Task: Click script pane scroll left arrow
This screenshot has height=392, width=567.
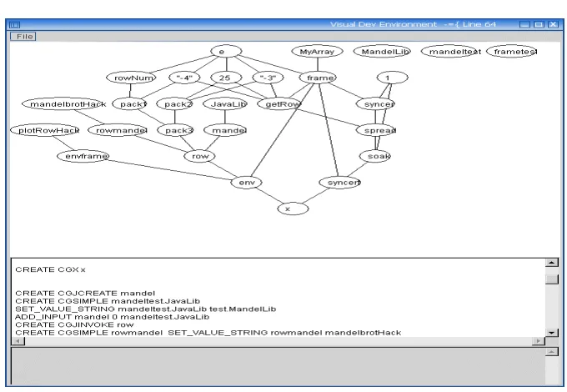Action: click(18, 341)
